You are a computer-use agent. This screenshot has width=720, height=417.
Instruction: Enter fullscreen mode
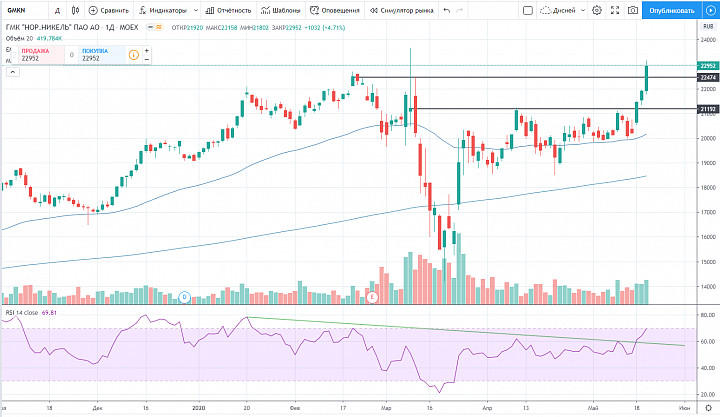coord(615,10)
